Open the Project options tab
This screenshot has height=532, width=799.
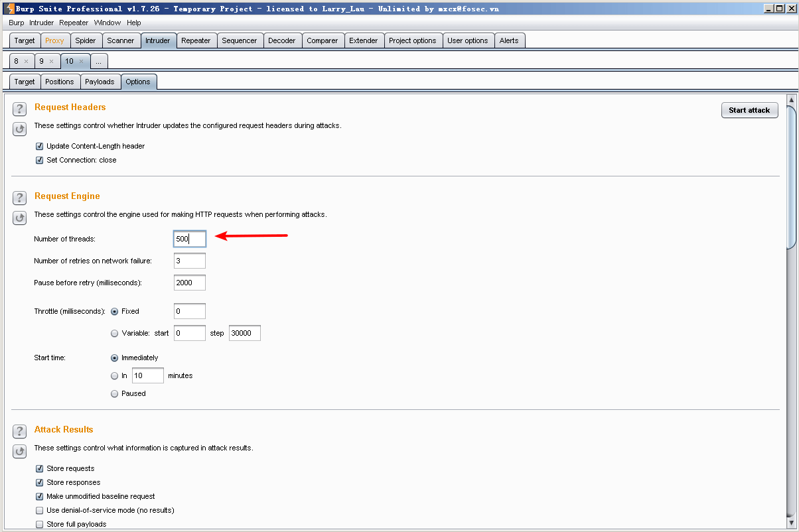coord(413,40)
